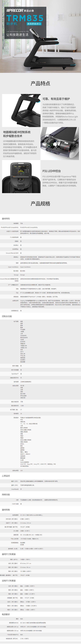
Task: Click the 器材尺寸和重量 section title
Action: 9,554
